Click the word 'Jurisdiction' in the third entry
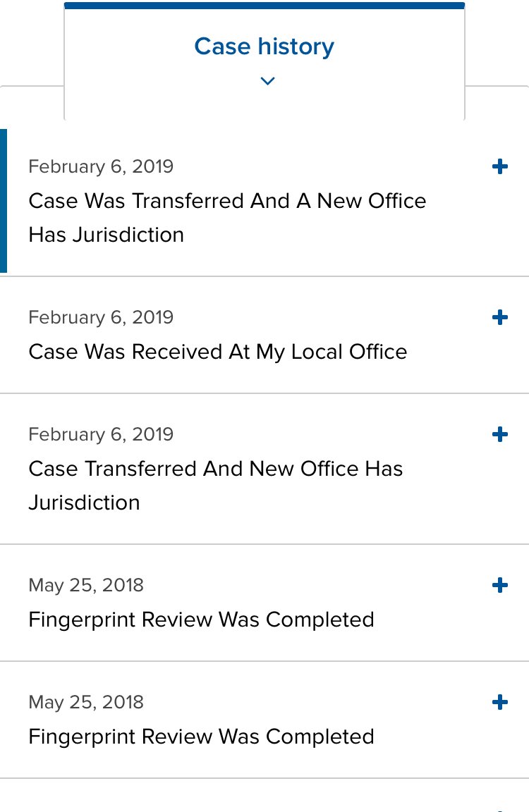The width and height of the screenshot is (529, 812). point(84,503)
